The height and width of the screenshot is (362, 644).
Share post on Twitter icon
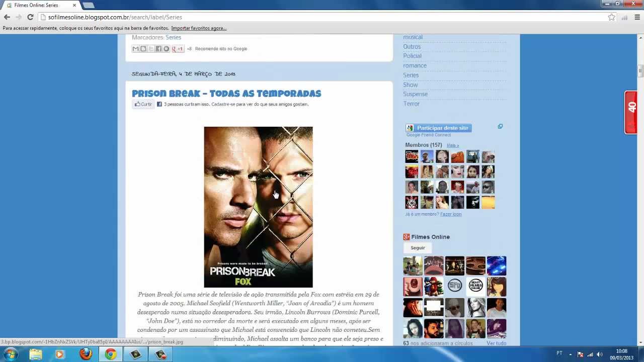click(x=151, y=49)
